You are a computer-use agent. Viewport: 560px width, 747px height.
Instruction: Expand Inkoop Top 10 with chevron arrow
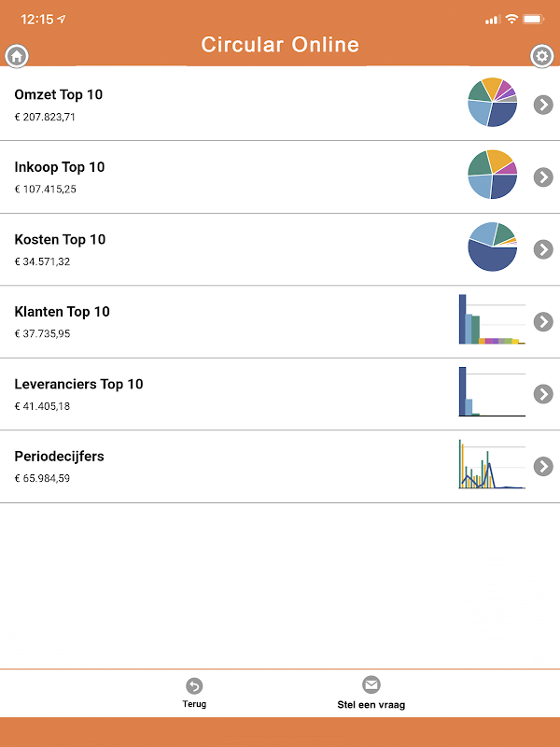pyautogui.click(x=543, y=176)
